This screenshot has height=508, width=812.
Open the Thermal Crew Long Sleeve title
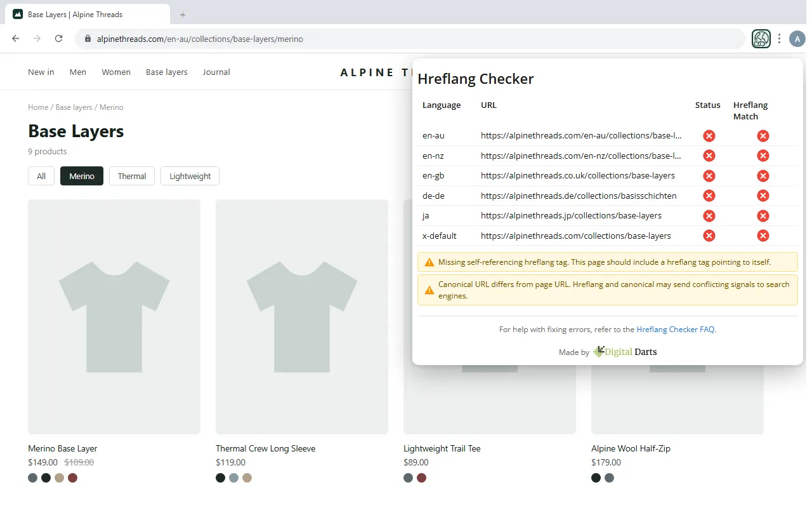(x=266, y=448)
